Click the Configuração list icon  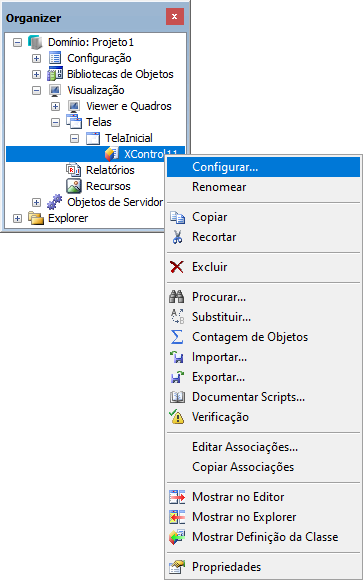point(55,58)
